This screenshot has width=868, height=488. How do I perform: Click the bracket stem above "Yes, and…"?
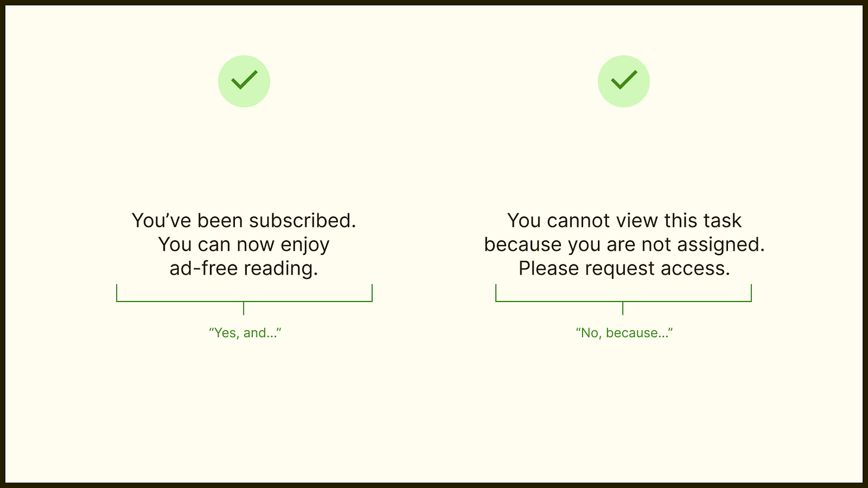click(244, 308)
